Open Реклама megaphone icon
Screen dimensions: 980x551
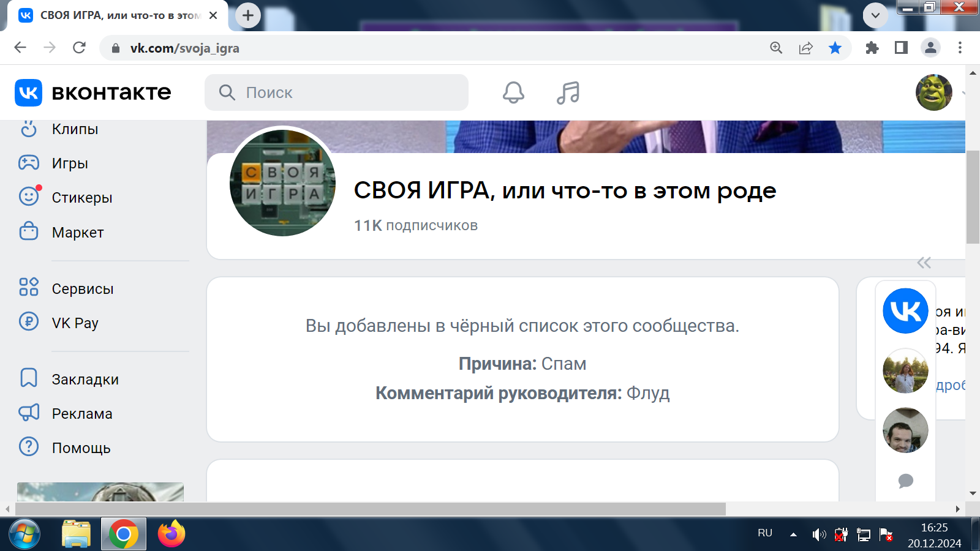click(x=29, y=413)
